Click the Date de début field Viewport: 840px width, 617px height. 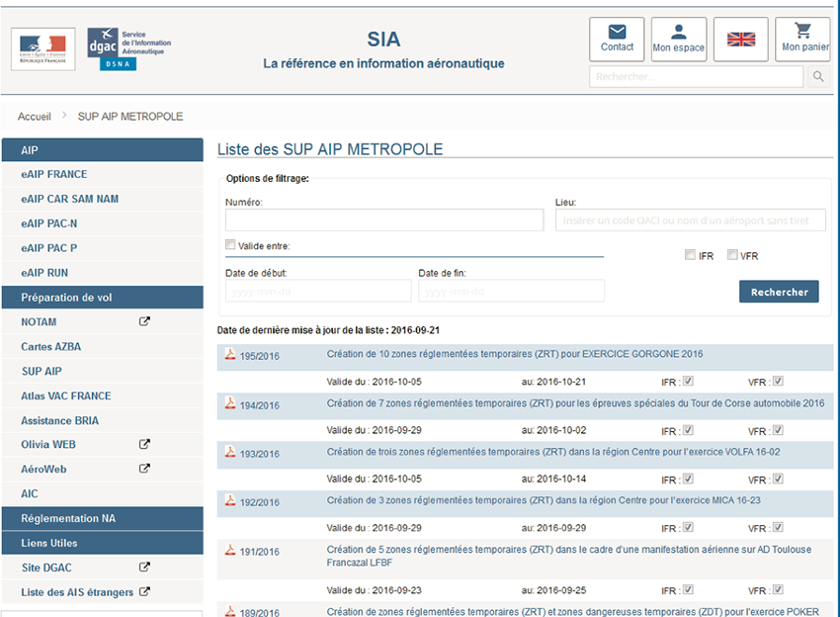click(x=318, y=291)
